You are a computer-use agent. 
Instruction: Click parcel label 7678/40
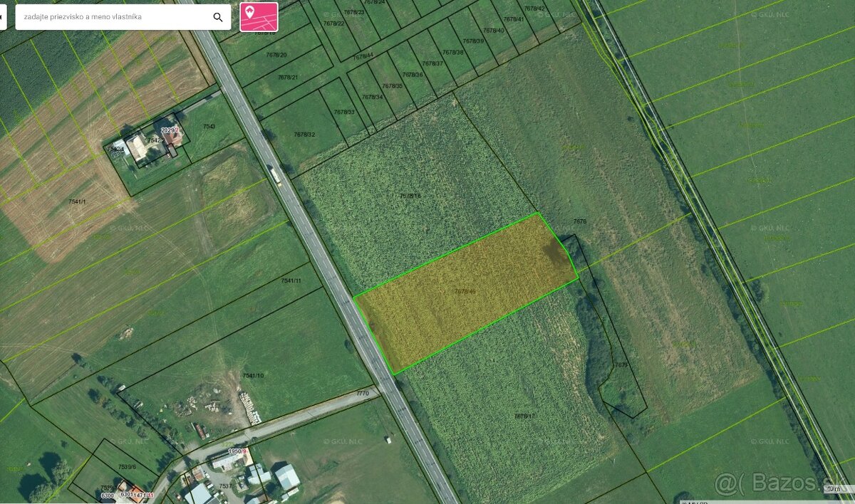493,30
